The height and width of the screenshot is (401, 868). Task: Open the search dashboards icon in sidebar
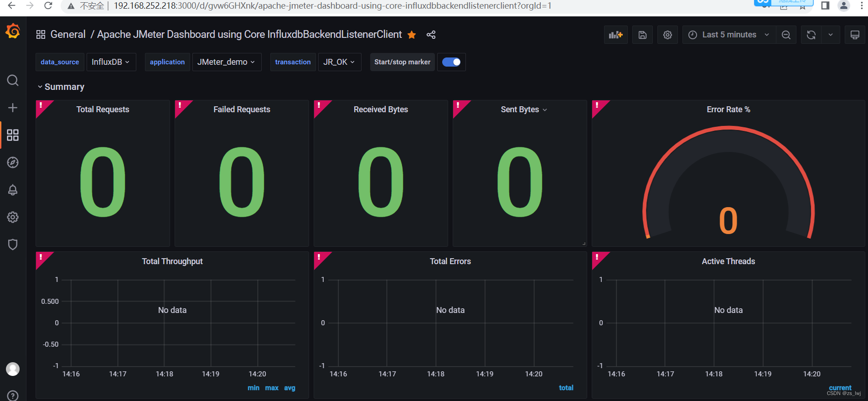point(13,80)
